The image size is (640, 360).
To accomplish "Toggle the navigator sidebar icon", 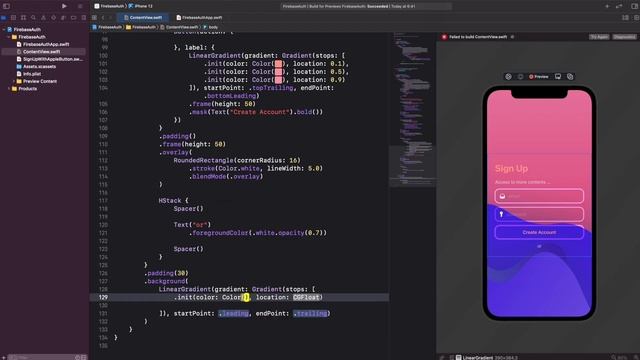I will coord(6,6).
